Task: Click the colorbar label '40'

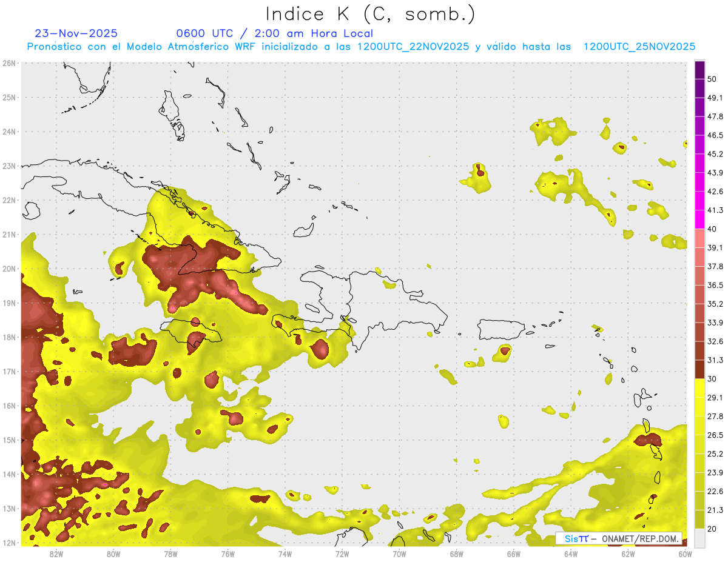Action: coord(712,229)
